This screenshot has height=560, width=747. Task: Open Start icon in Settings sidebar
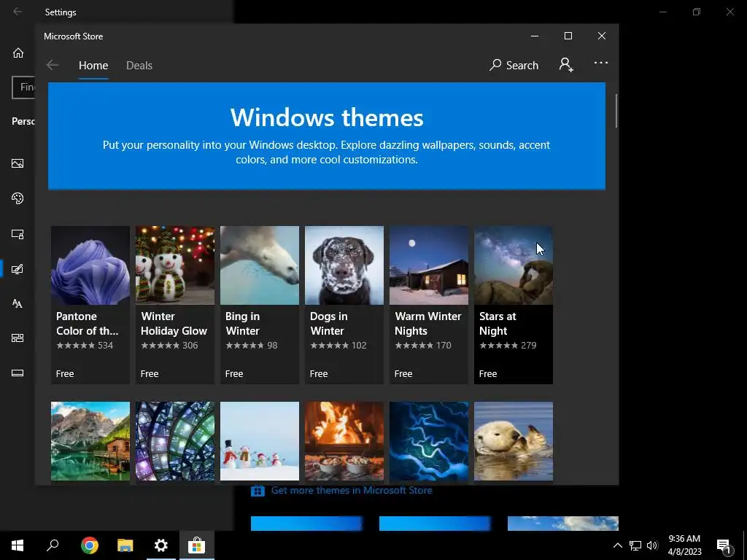[18, 338]
